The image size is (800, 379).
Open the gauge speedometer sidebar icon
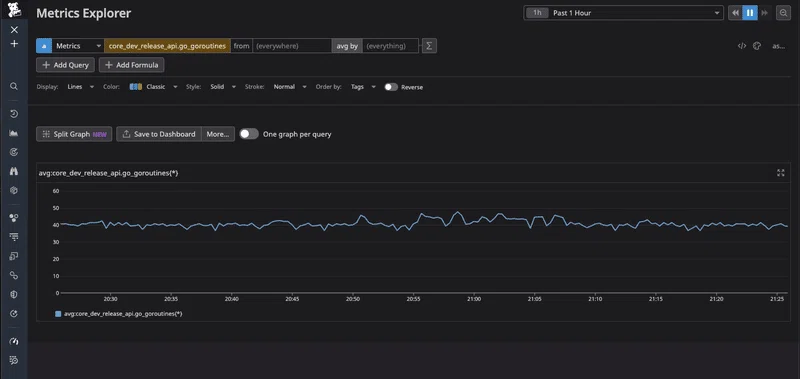click(14, 341)
